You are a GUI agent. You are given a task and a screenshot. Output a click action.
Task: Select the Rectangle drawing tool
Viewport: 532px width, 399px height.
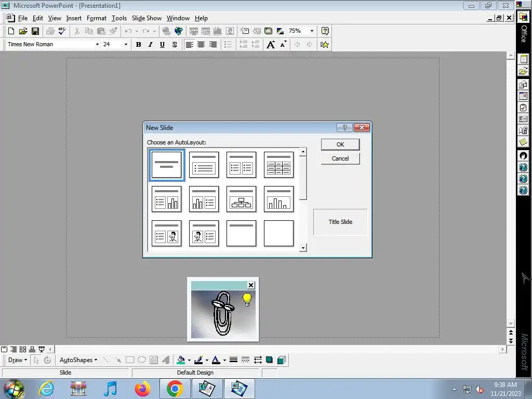129,360
